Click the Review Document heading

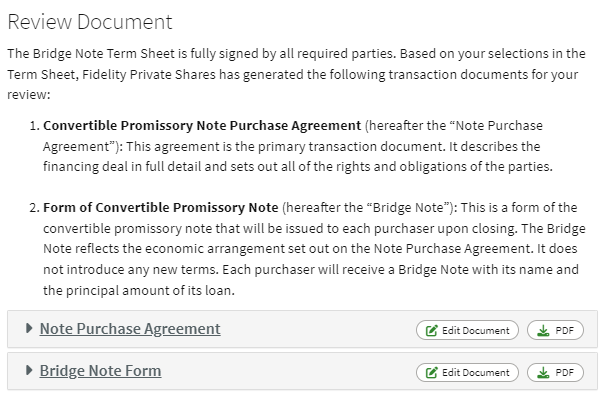(90, 22)
